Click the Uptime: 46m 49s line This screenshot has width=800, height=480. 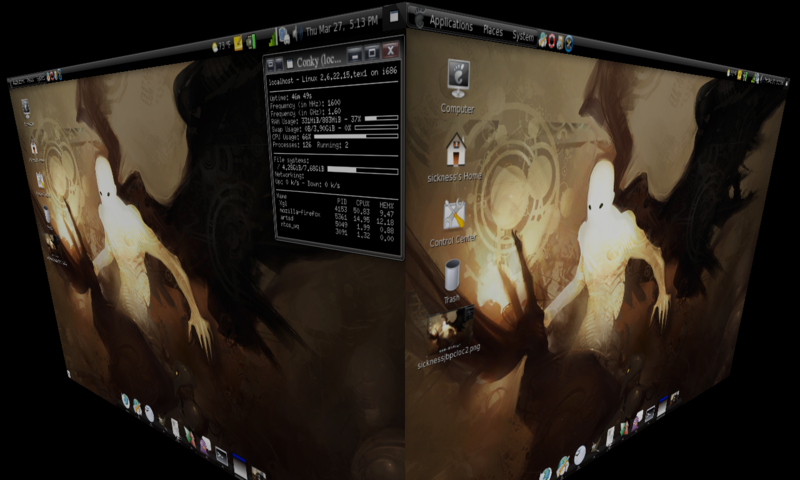tap(291, 96)
